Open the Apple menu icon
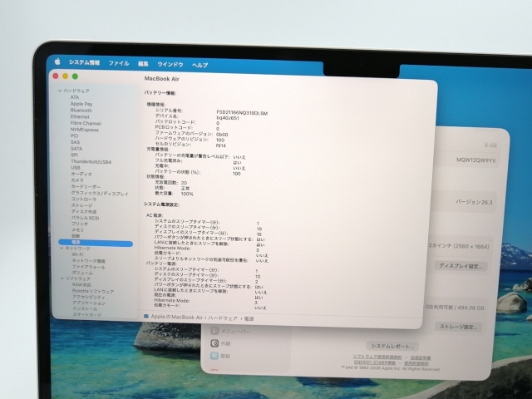Image resolution: width=532 pixels, height=399 pixels. (57, 62)
